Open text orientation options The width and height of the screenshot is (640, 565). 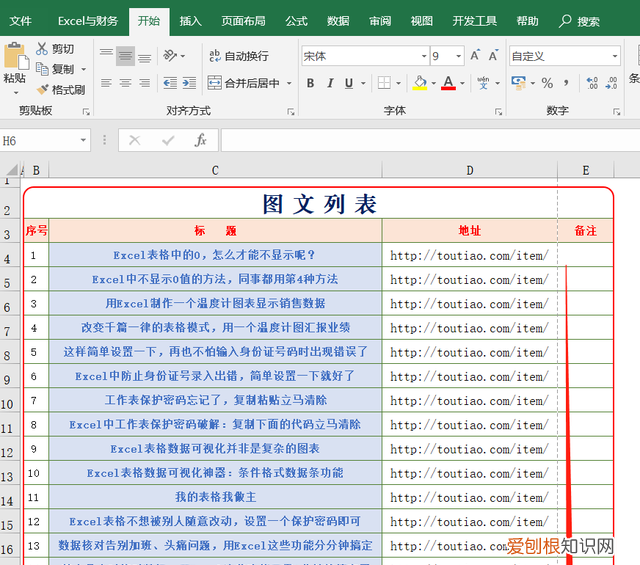coord(174,56)
